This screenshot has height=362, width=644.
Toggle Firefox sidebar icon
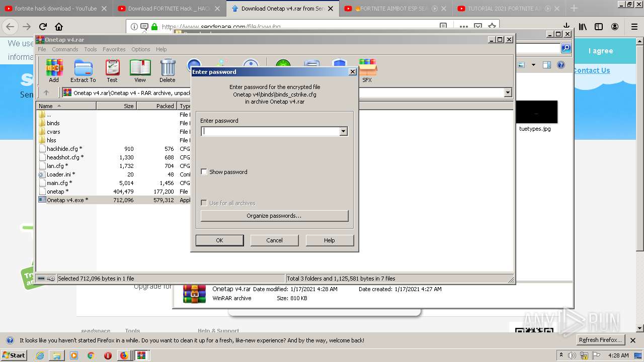599,27
